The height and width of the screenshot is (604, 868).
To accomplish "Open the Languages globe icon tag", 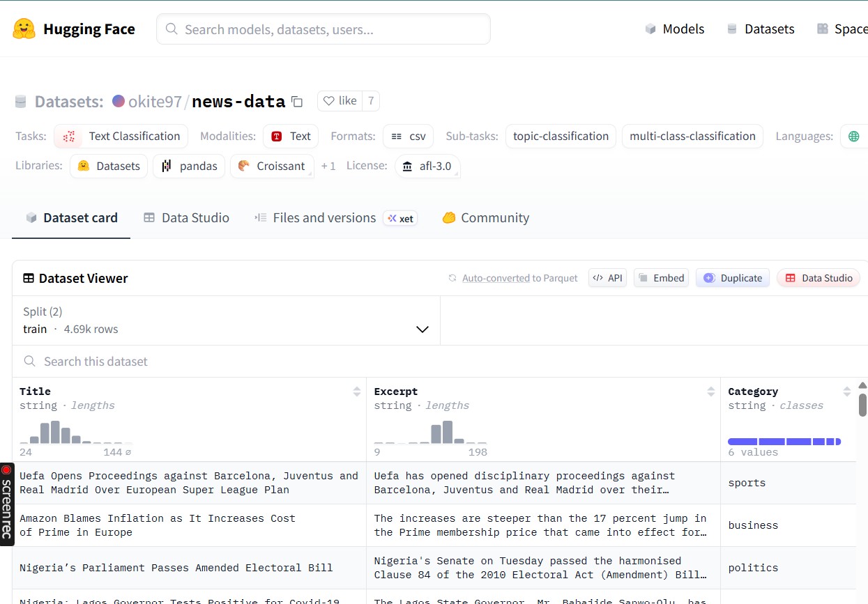I will [853, 137].
